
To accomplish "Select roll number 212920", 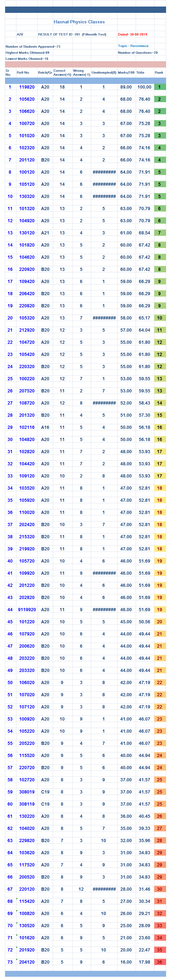I will [x=27, y=330].
